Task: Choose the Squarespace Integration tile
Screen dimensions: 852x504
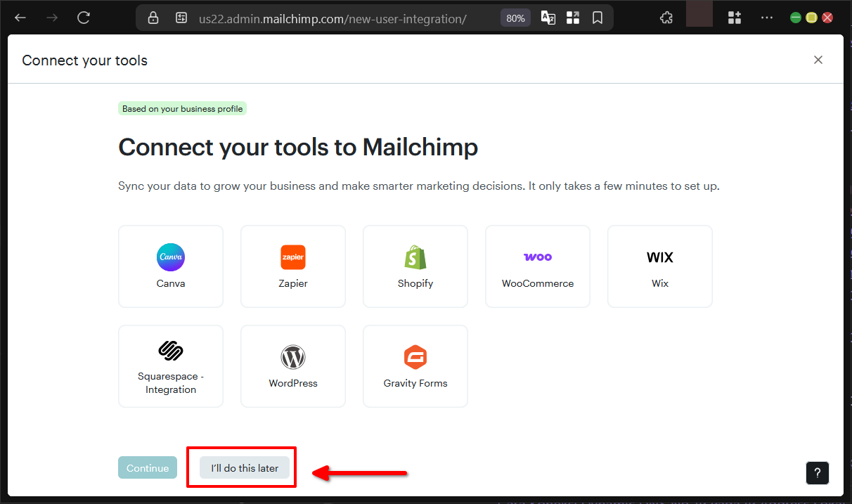Action: [x=170, y=366]
